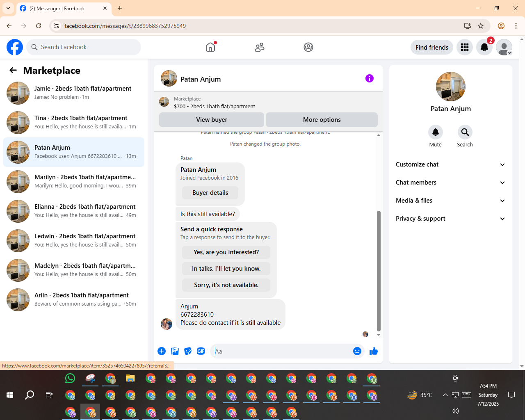Open the notifications bell icon

484,47
